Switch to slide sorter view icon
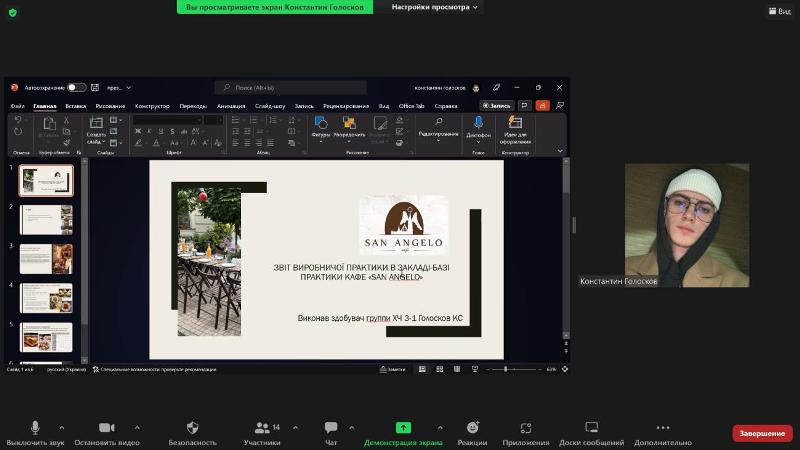Screen dimensions: 800x450 (439, 369)
